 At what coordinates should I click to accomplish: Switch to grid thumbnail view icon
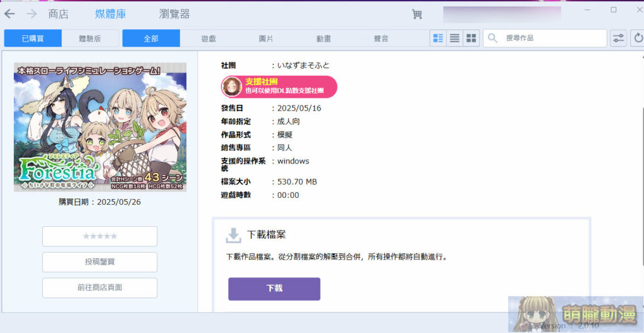pyautogui.click(x=472, y=38)
